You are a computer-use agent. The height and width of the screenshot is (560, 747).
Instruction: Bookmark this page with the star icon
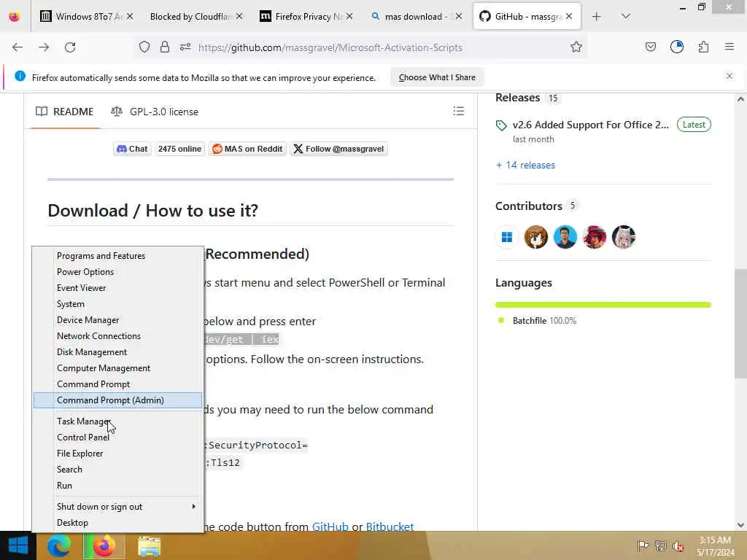coord(576,47)
